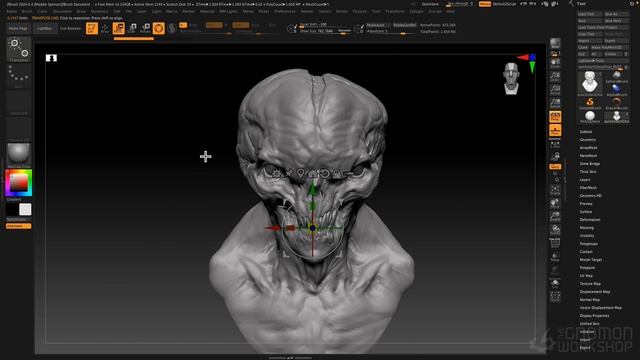Select the PolySphere tool thumbnail

[590, 116]
